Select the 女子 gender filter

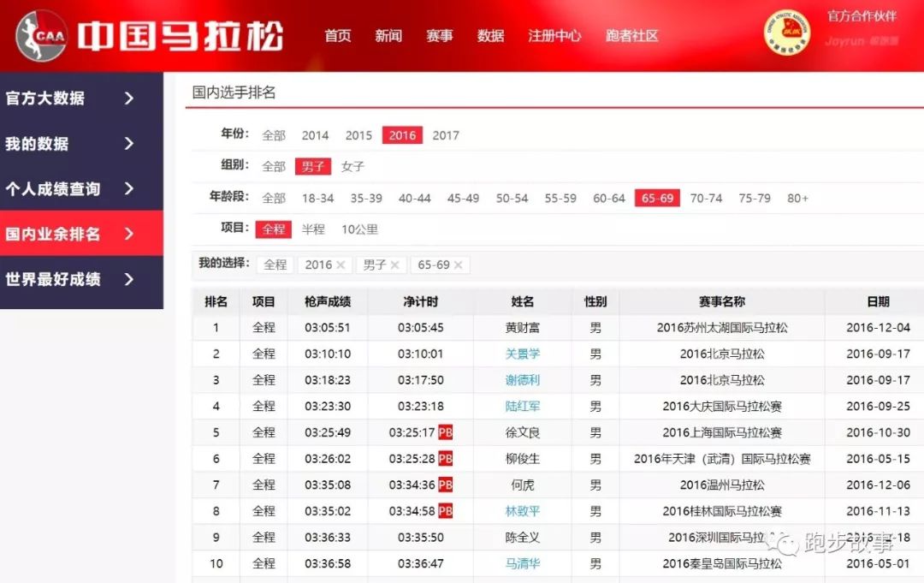[352, 166]
